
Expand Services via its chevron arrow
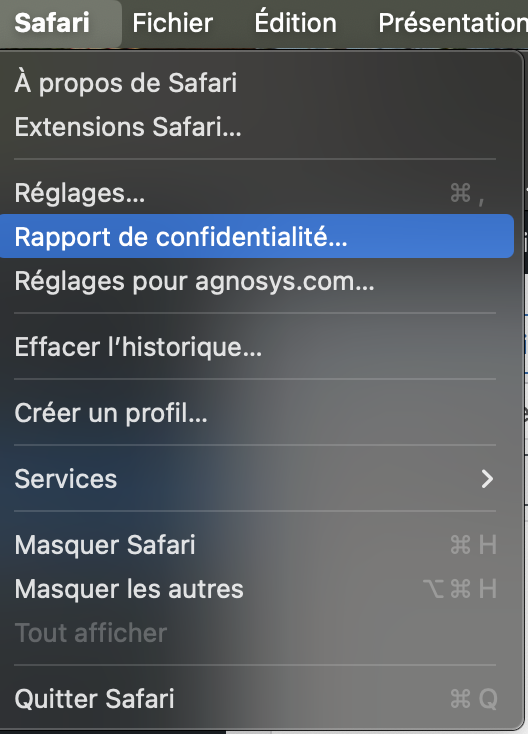pyautogui.click(x=487, y=478)
